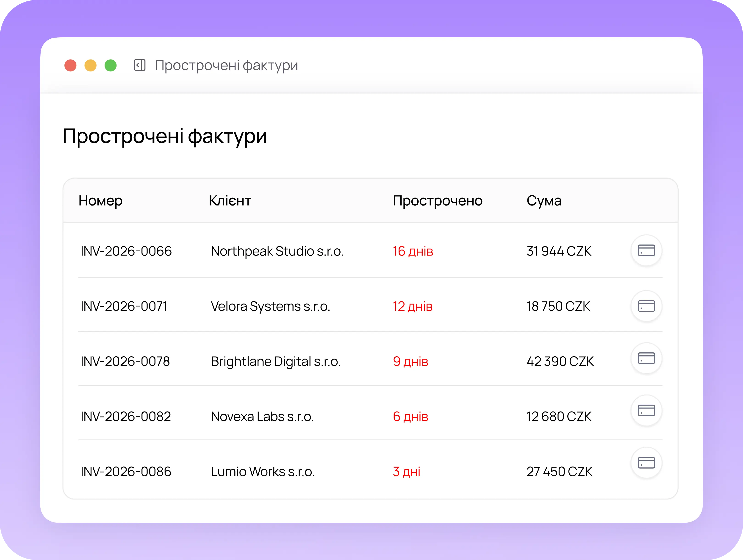Click the Номер column header
Image resolution: width=743 pixels, height=560 pixels.
tap(100, 201)
